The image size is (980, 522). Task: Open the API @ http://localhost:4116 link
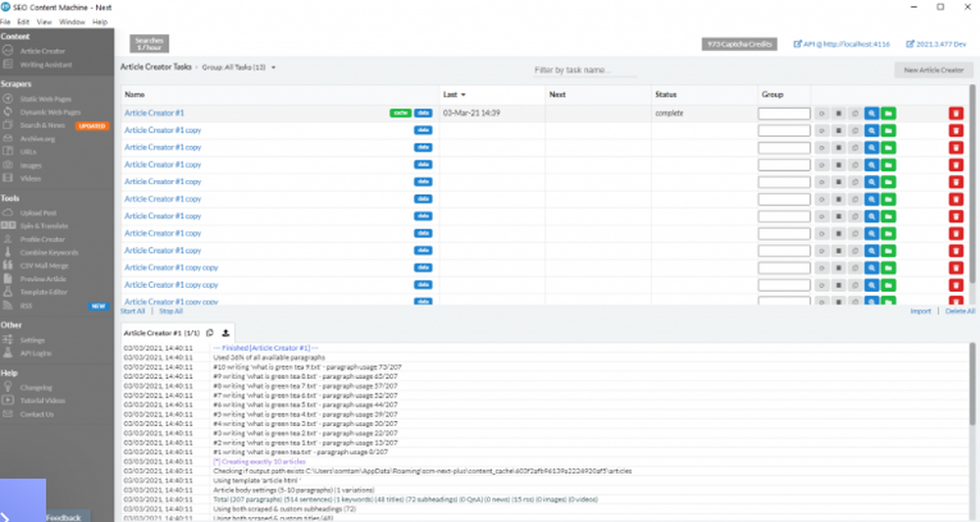pos(842,44)
